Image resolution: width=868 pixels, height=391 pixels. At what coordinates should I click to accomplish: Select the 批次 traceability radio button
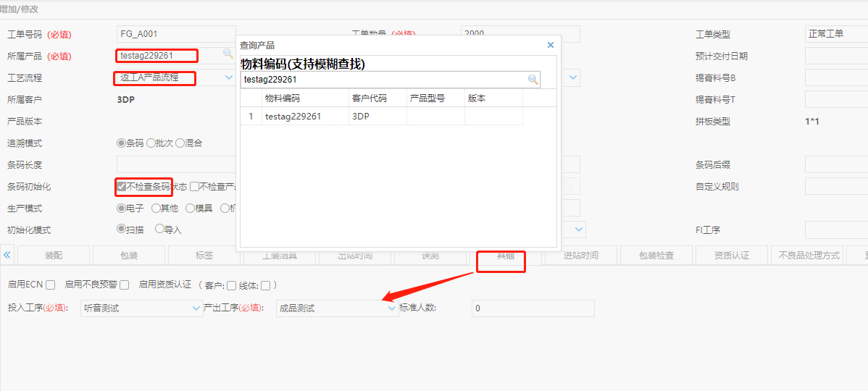click(151, 143)
